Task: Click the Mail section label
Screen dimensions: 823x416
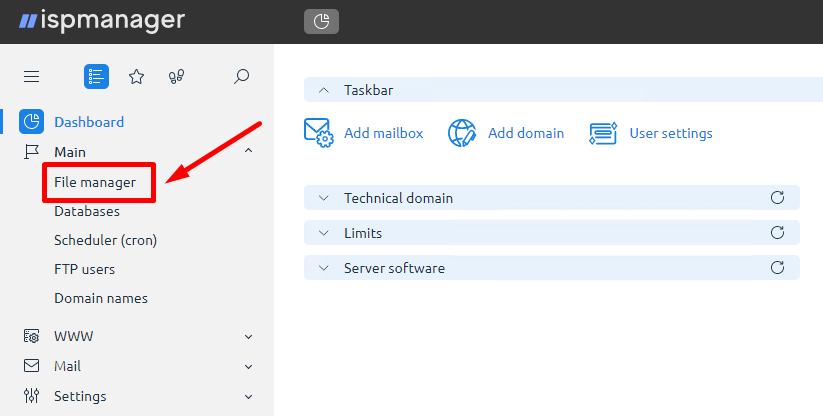Action: pos(67,366)
